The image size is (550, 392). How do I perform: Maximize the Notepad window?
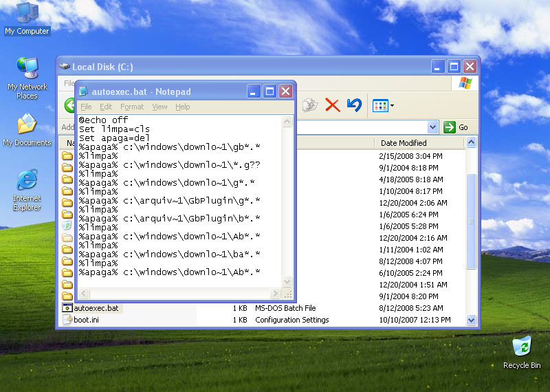click(269, 91)
